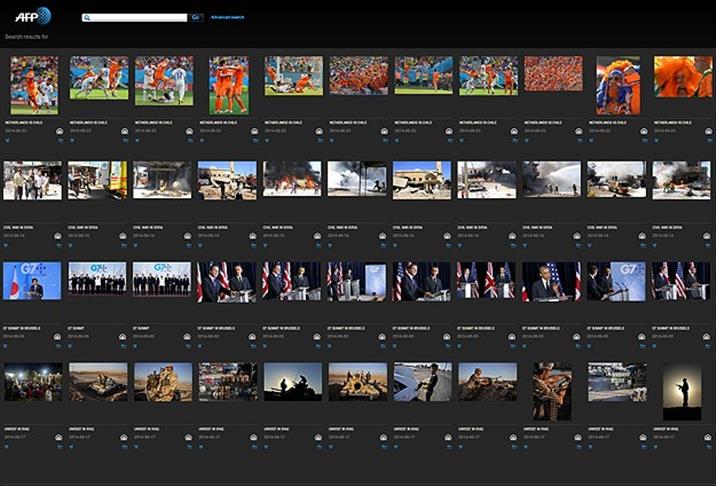Screen dimensions: 716x486
Task: Click the round icon under first Netherlands vs Chile photo
Action: click(60, 131)
